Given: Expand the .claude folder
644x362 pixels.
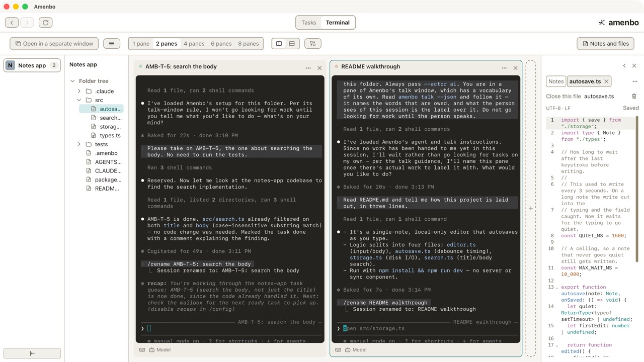Looking at the screenshot, I should [79, 92].
